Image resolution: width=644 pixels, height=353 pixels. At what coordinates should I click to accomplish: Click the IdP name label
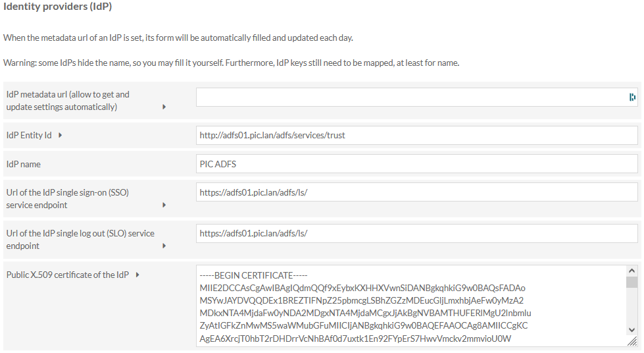click(x=24, y=164)
